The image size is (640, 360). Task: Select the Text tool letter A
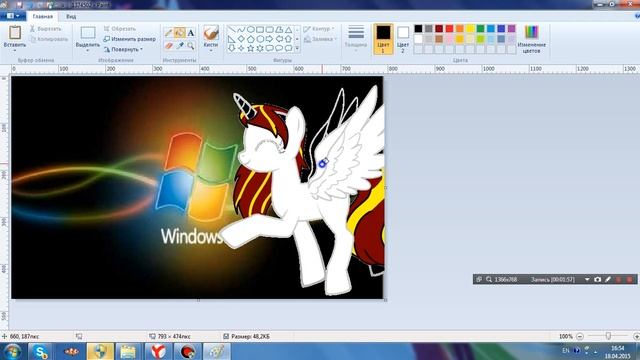pyautogui.click(x=191, y=33)
